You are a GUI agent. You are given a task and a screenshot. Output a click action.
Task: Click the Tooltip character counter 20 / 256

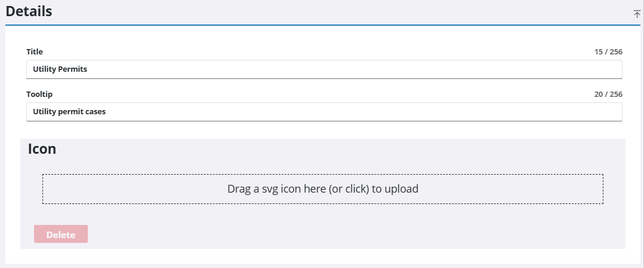tap(608, 95)
